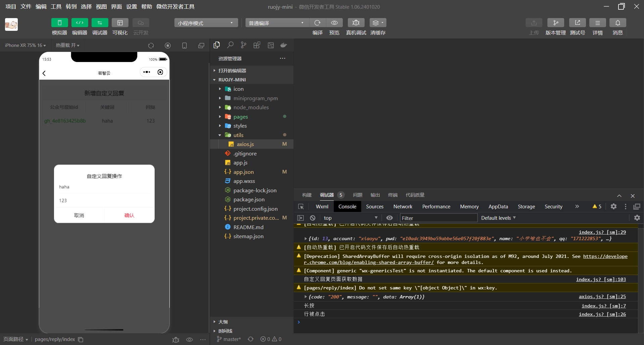The height and width of the screenshot is (345, 644).
Task: Open the tools (工具) menu
Action: 56,7
